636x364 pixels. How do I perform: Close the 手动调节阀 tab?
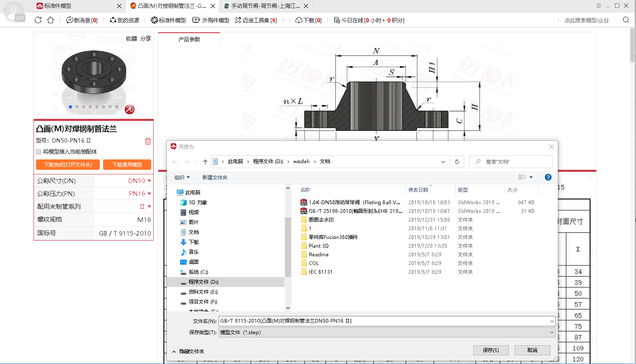306,6
